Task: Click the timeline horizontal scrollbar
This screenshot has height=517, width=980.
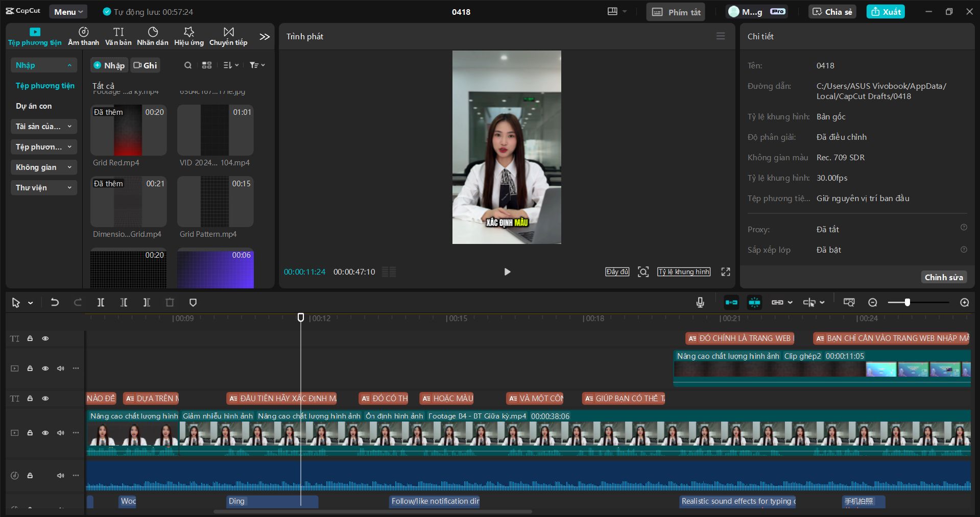Action: (372, 511)
